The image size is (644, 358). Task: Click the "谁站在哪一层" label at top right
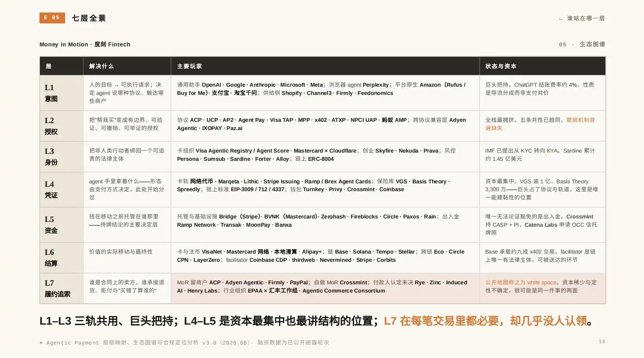pos(586,18)
